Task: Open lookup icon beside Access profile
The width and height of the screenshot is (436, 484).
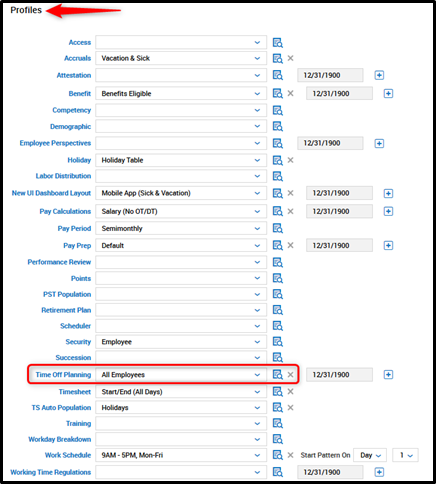Action: [277, 43]
